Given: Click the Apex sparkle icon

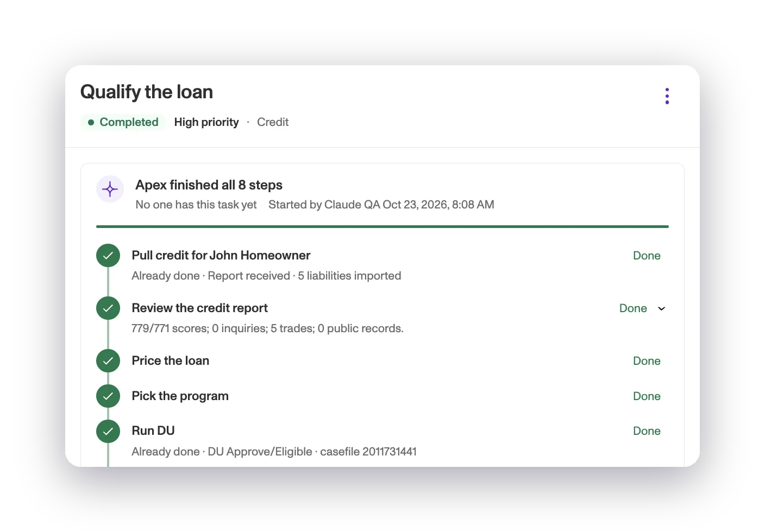Looking at the screenshot, I should pyautogui.click(x=110, y=189).
